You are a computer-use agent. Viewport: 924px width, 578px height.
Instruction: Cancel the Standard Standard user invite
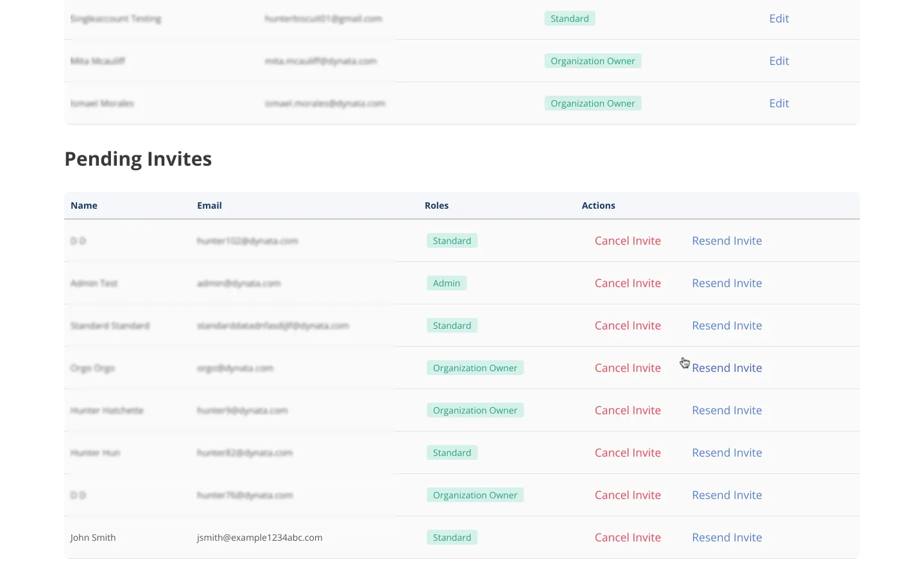click(x=627, y=326)
